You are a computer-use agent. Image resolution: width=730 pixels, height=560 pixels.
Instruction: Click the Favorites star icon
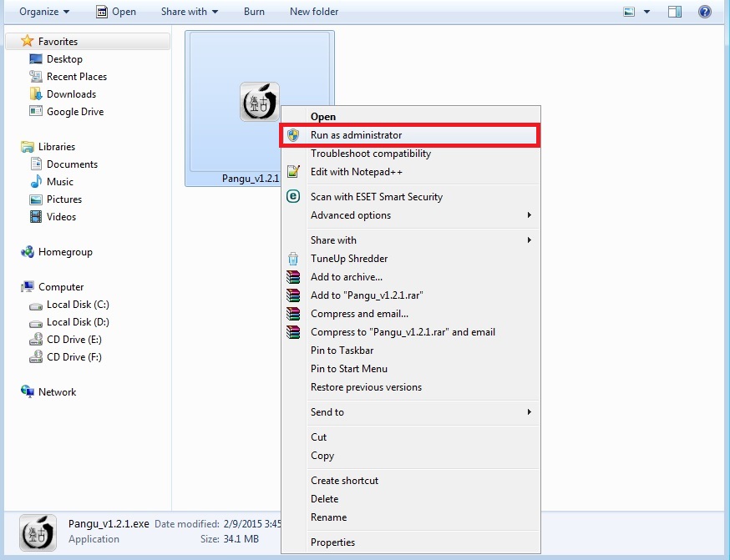[27, 41]
